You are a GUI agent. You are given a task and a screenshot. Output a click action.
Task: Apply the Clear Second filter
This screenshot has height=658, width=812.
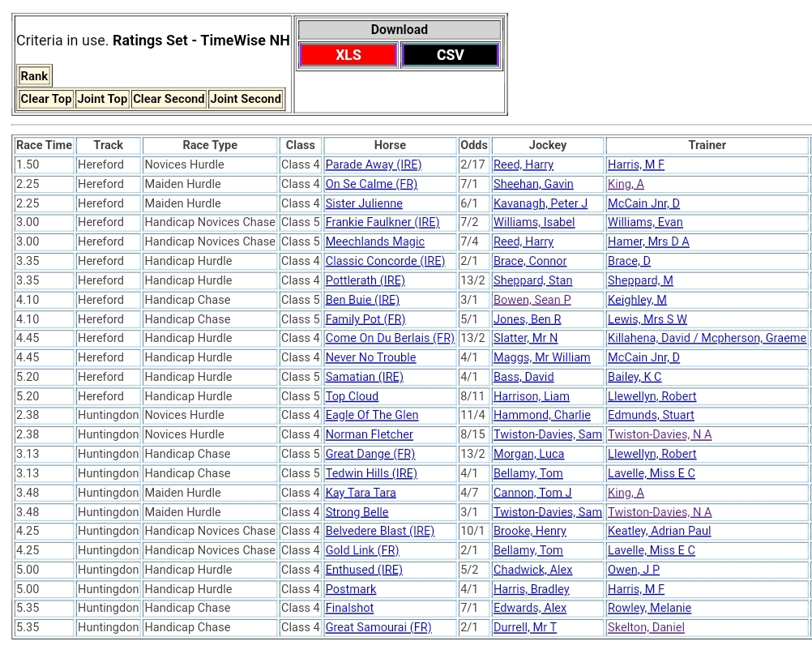pos(169,99)
